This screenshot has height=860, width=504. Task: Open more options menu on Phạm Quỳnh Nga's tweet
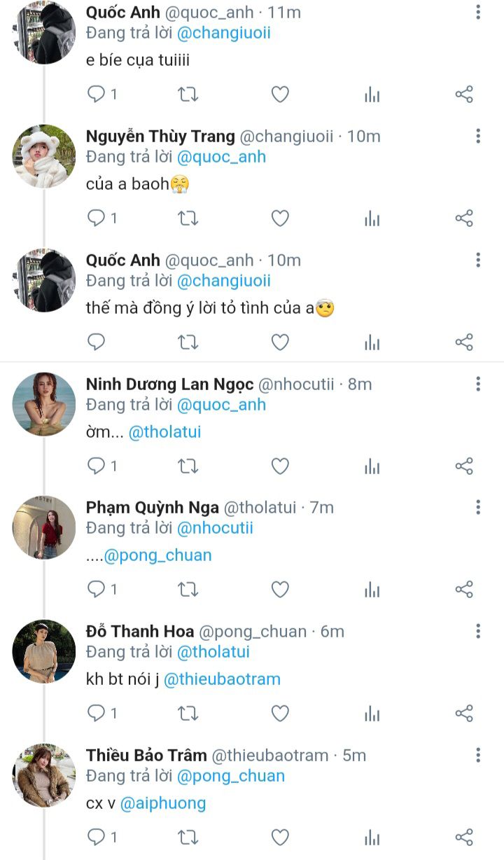[478, 507]
